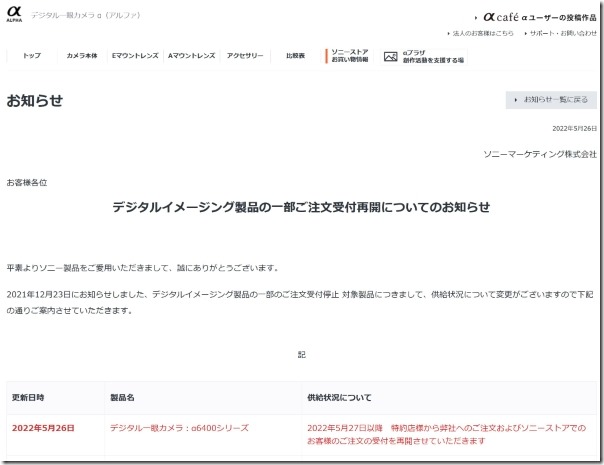Go to the 比較表 page
Viewport: 604px width, 465px height.
point(295,55)
